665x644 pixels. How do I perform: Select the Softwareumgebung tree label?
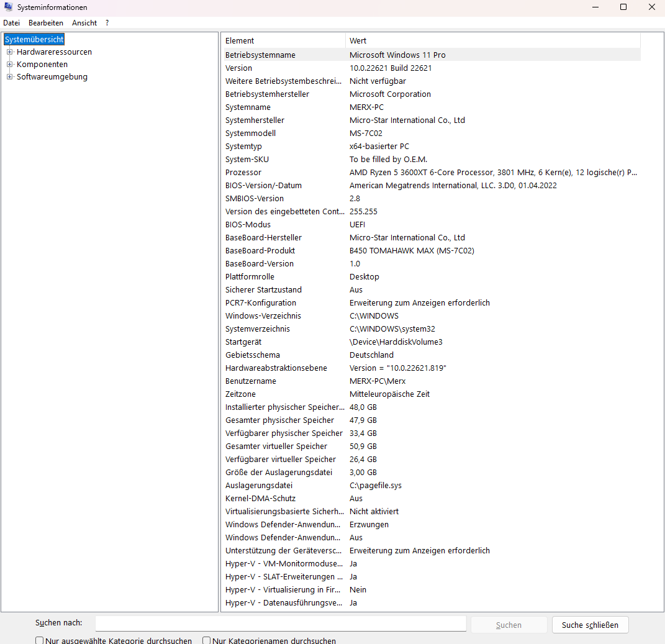pos(52,77)
